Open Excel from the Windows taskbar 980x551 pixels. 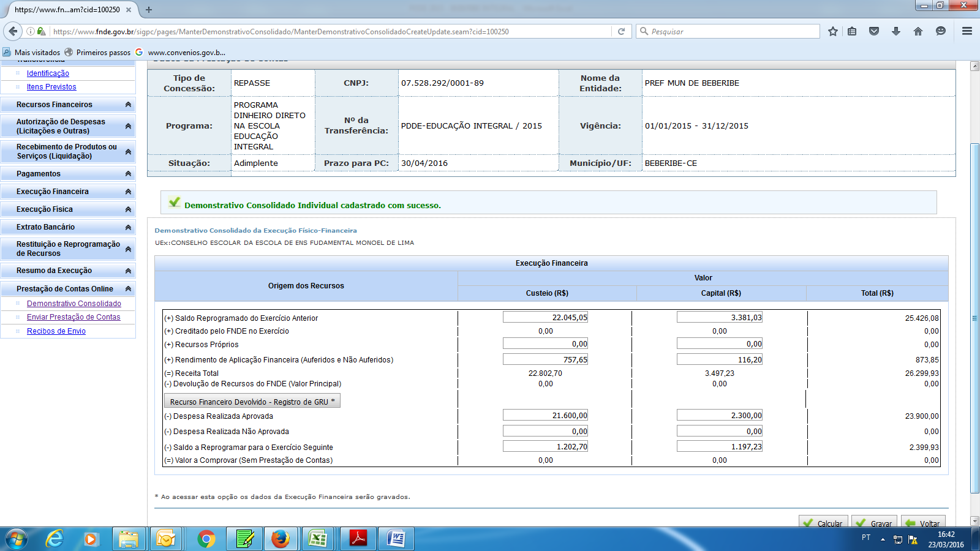point(318,539)
